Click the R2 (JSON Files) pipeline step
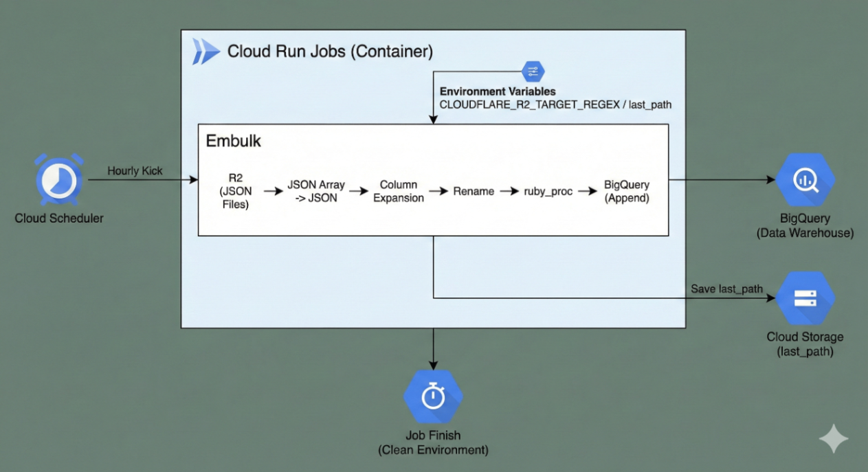This screenshot has width=868, height=472. click(234, 191)
